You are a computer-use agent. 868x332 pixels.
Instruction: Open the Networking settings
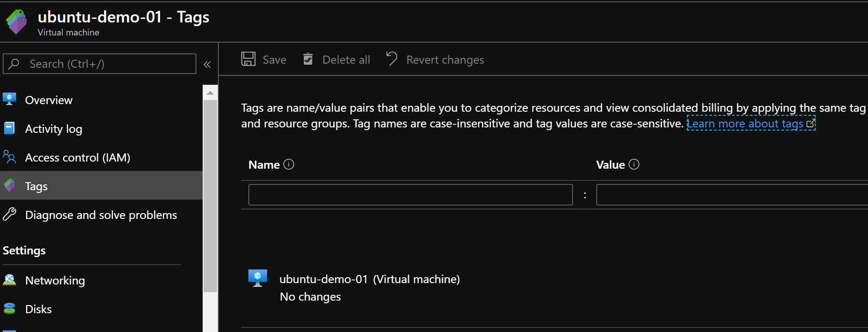click(101, 280)
